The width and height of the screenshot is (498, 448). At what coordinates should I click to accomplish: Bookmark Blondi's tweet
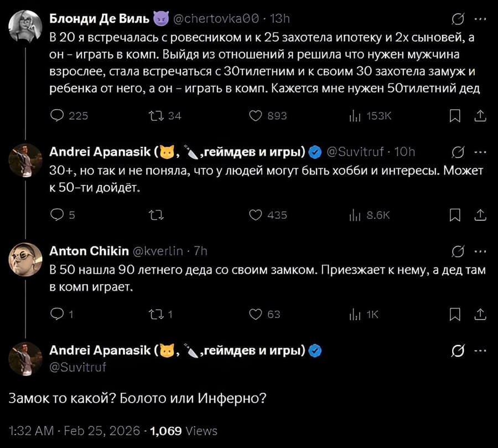pyautogui.click(x=455, y=115)
